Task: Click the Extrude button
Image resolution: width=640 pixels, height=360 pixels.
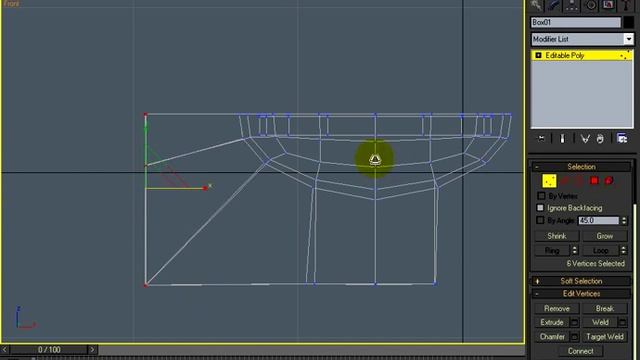Action: [552, 322]
